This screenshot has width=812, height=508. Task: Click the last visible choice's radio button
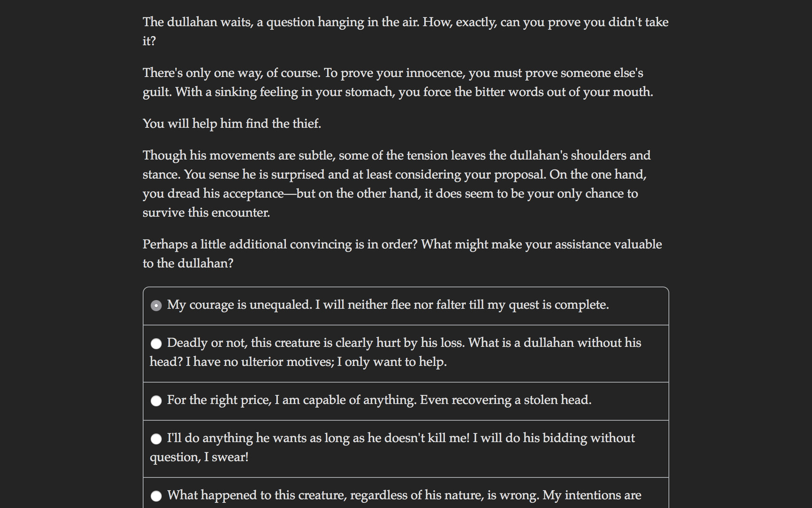point(156,496)
